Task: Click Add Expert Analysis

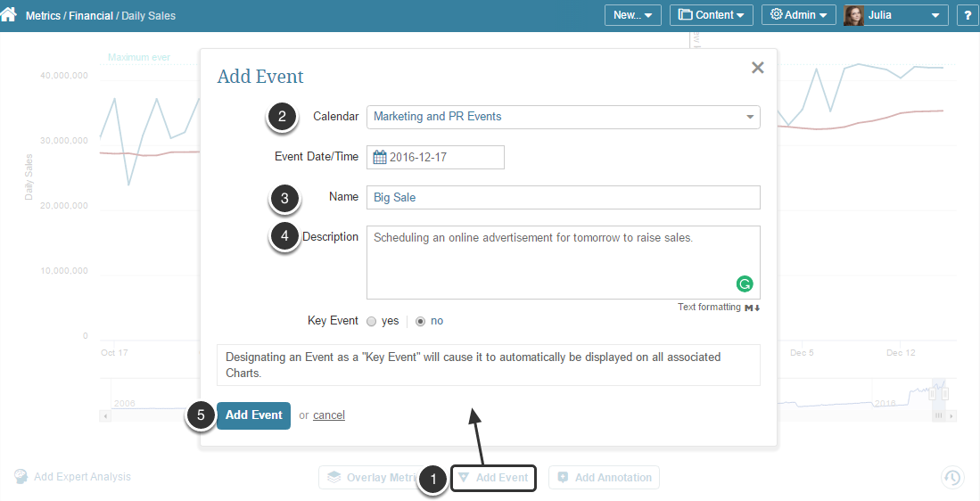Action: (x=72, y=477)
